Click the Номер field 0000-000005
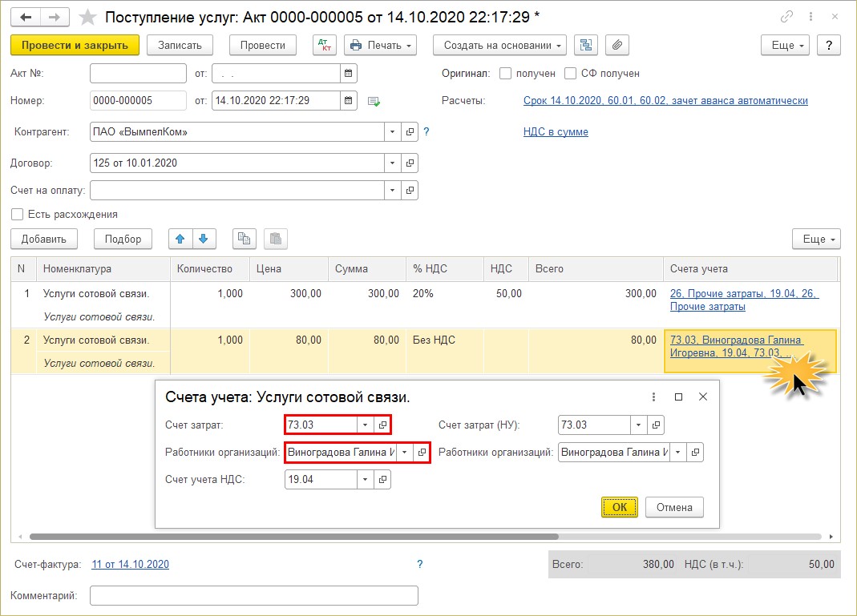This screenshot has width=857, height=616. 138,100
